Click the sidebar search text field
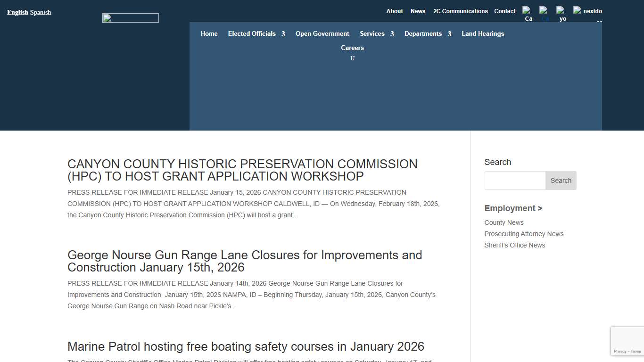644x362 pixels. coord(515,181)
